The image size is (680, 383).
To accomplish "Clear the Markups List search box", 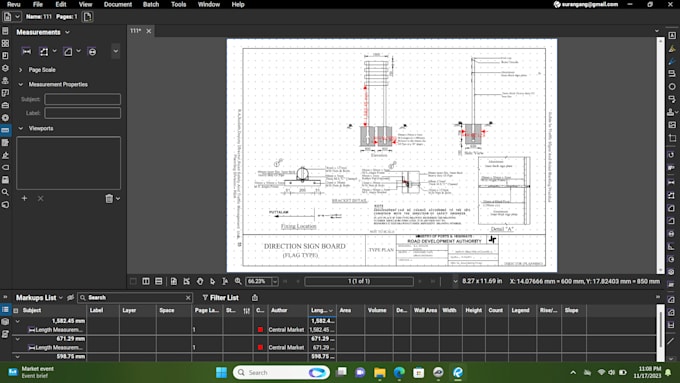I will coord(188,298).
